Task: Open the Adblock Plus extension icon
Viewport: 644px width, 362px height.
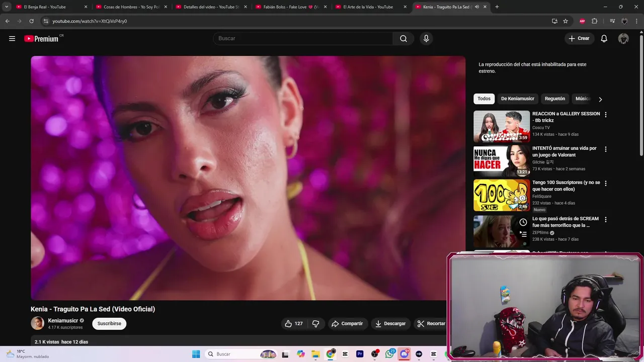Action: tap(582, 21)
